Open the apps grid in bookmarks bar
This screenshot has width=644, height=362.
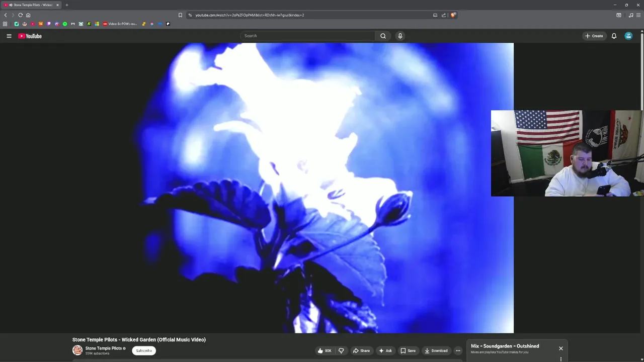point(5,24)
